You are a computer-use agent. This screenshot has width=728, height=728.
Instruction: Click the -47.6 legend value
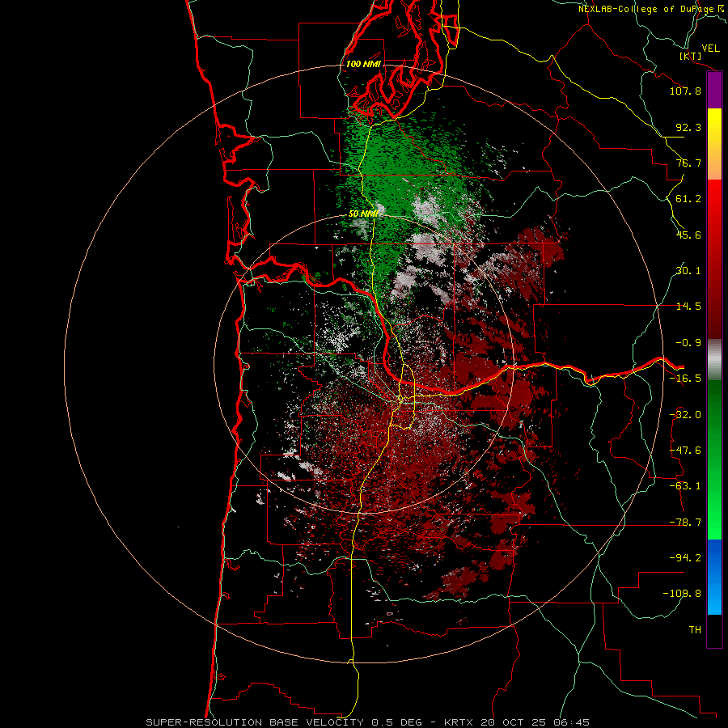pyautogui.click(x=685, y=451)
